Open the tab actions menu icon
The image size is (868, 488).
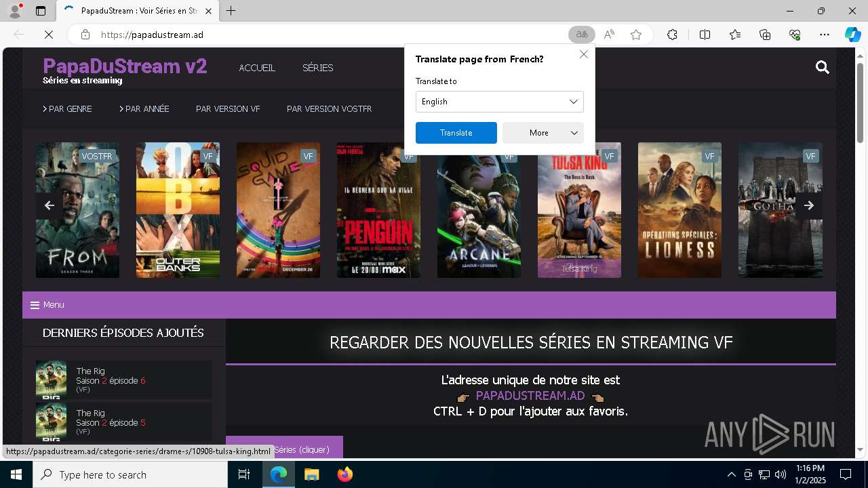[x=41, y=11]
